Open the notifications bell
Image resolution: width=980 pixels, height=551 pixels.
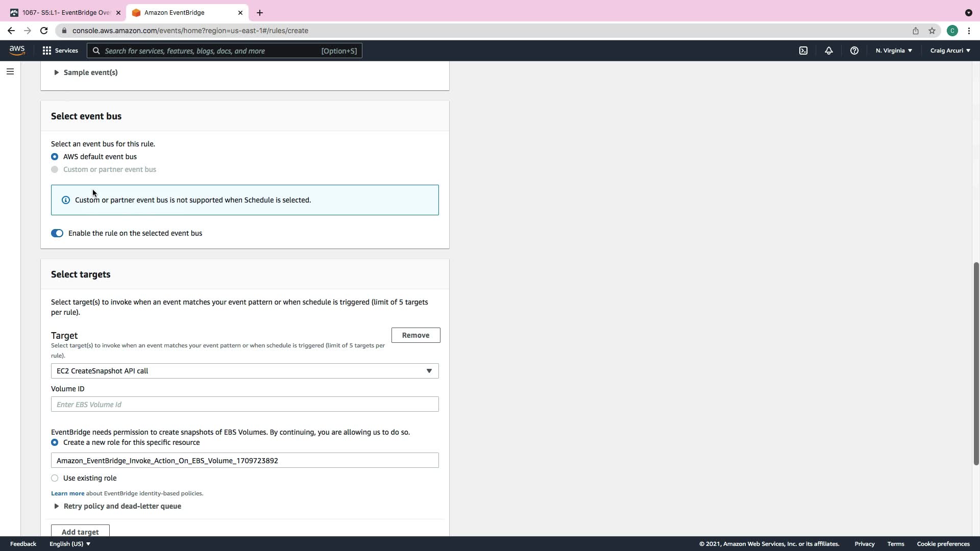pyautogui.click(x=829, y=51)
